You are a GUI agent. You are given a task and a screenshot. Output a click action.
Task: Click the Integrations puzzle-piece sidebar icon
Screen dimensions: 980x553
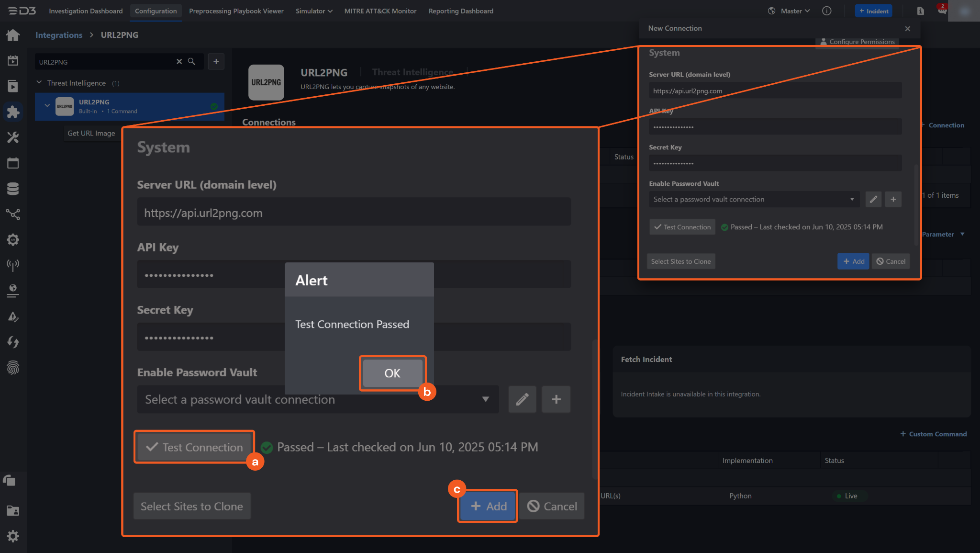tap(13, 112)
